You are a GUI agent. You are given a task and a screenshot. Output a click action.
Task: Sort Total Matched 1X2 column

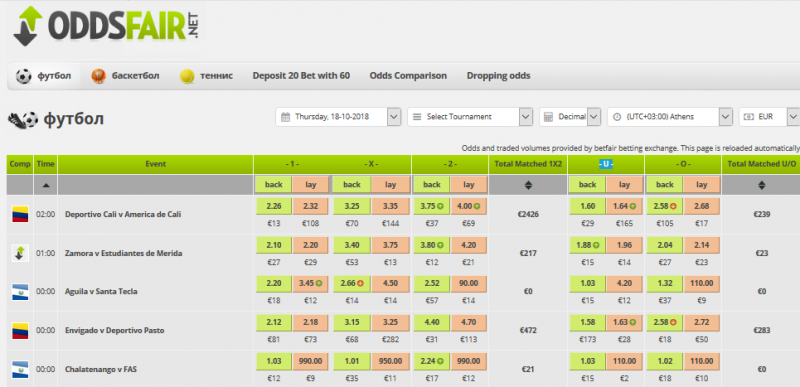coord(528,186)
